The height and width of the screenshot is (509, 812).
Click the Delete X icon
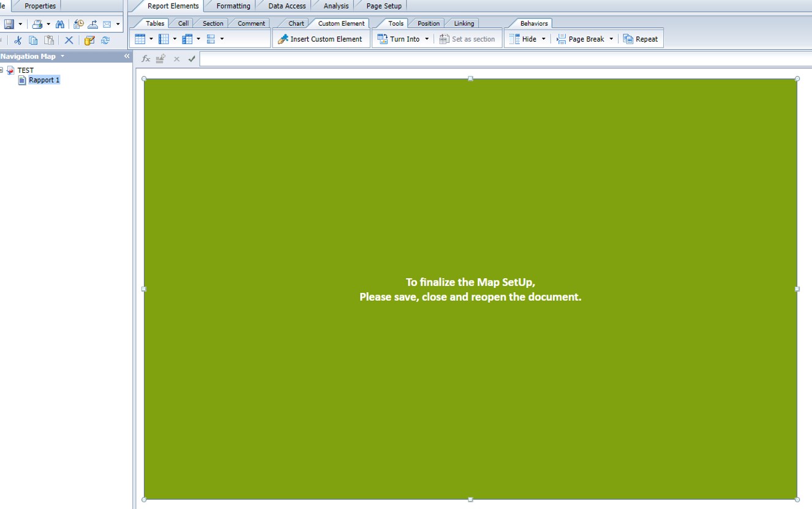tap(69, 40)
